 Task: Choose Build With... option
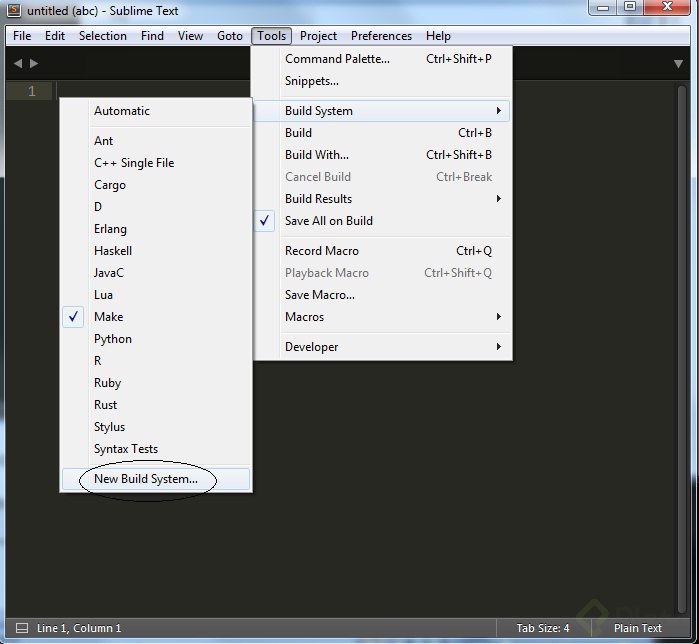(x=382, y=155)
